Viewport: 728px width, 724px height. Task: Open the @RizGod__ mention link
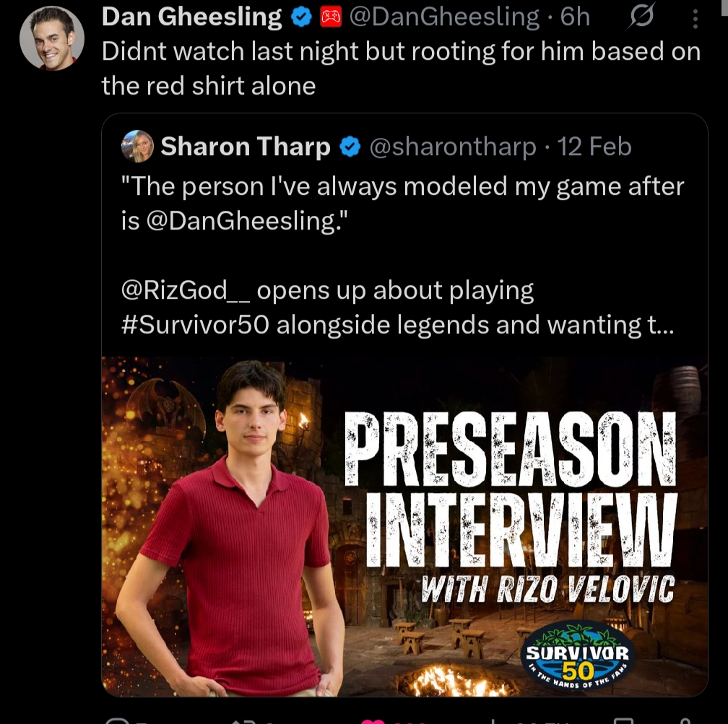pos(186,290)
